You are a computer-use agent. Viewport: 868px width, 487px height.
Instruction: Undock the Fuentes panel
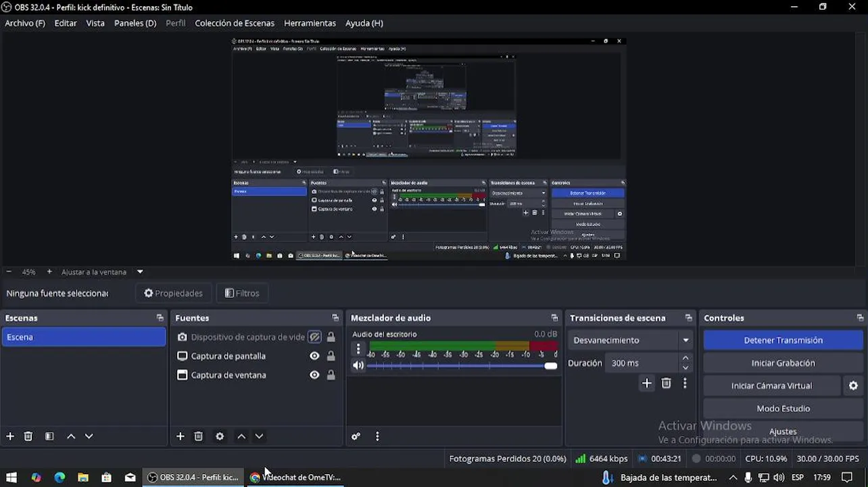pyautogui.click(x=335, y=318)
